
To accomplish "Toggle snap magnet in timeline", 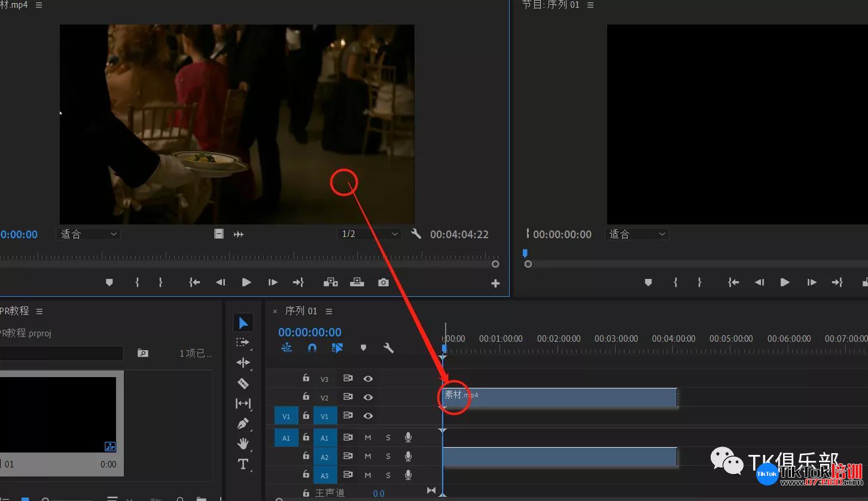I will coord(312,348).
